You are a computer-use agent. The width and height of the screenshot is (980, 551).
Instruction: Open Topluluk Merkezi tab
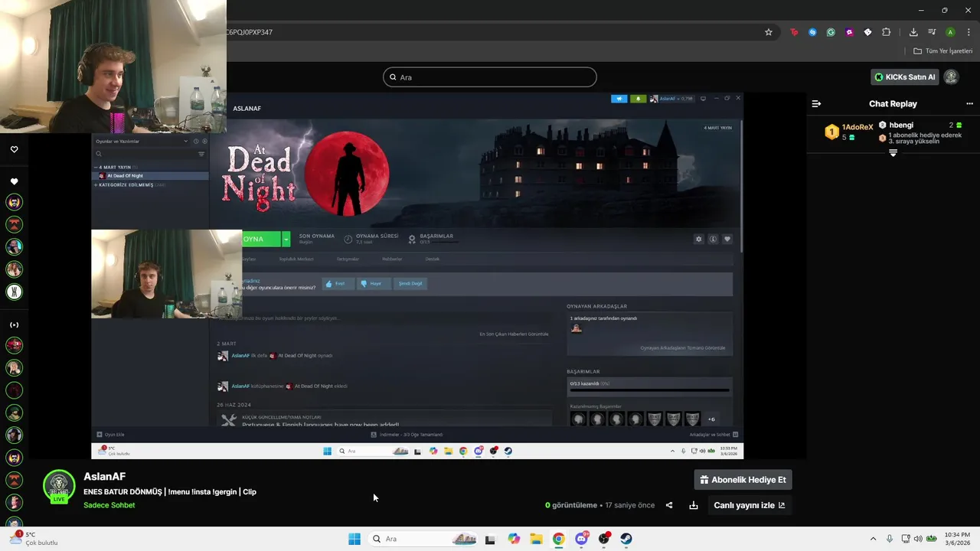[296, 259]
